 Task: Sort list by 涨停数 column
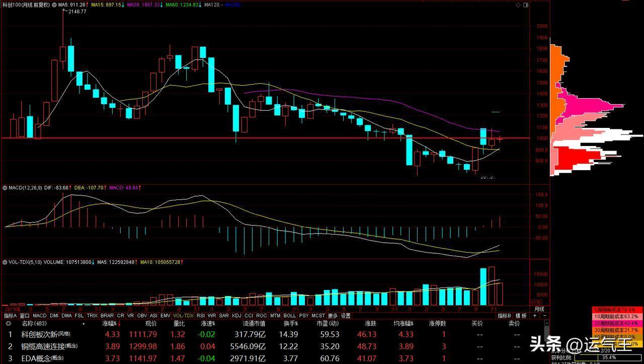pos(438,323)
